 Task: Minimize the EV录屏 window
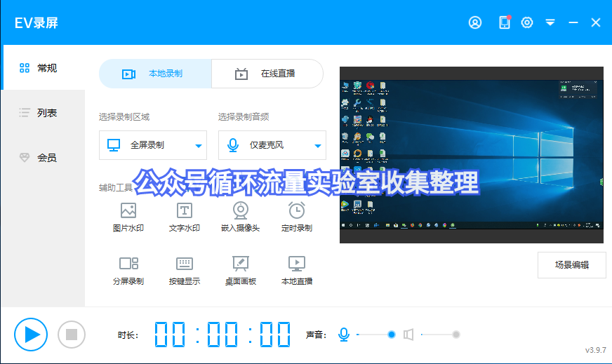(x=573, y=22)
